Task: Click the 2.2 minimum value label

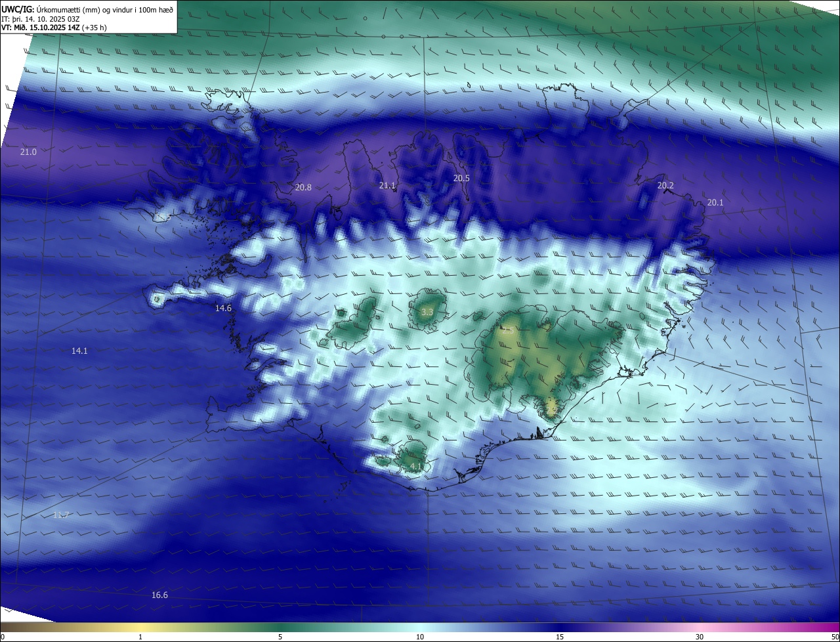Action: (x=551, y=410)
